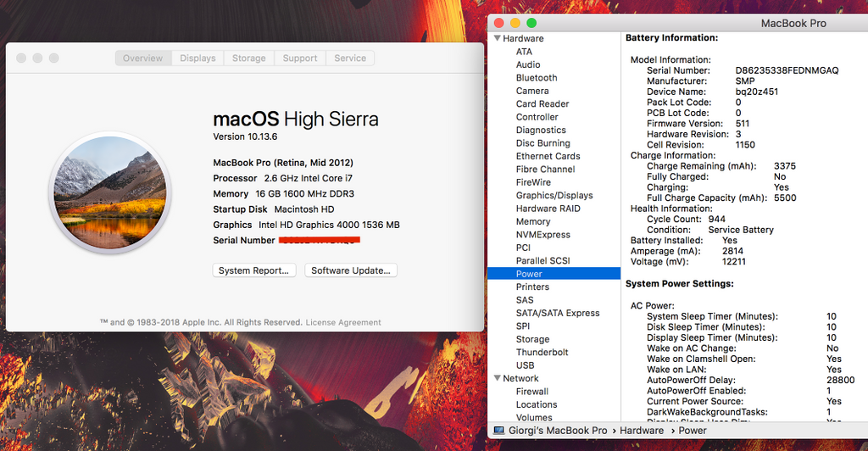Click the computer icon beside Giorgi's MacBook Pro

point(498,431)
